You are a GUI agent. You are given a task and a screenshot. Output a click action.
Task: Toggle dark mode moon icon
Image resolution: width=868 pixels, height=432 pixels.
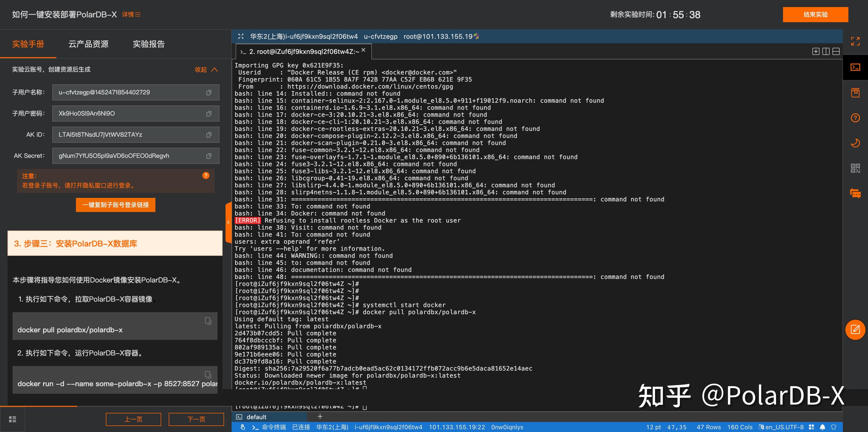point(855,143)
